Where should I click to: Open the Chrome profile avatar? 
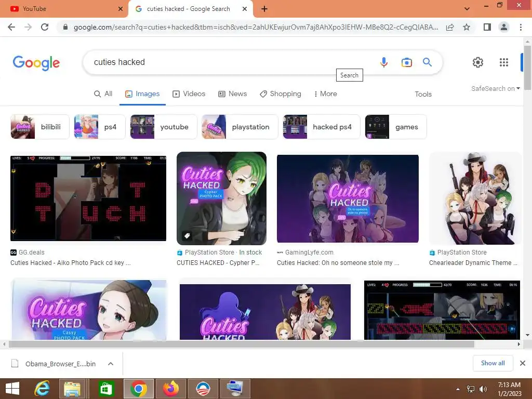pos(504,27)
